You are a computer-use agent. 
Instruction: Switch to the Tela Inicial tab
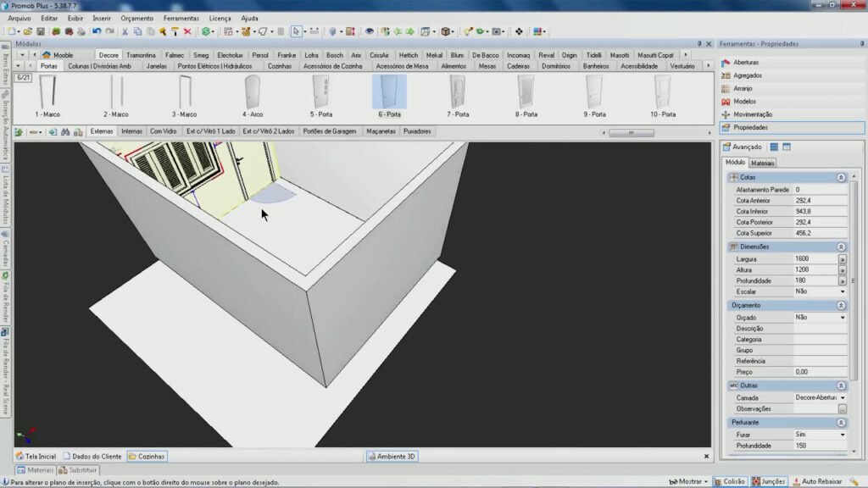pos(36,457)
